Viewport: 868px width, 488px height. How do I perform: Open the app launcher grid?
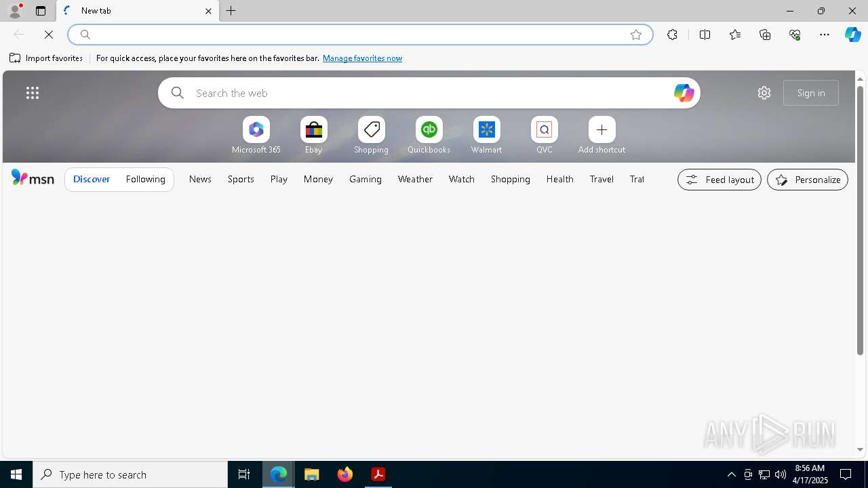click(33, 93)
